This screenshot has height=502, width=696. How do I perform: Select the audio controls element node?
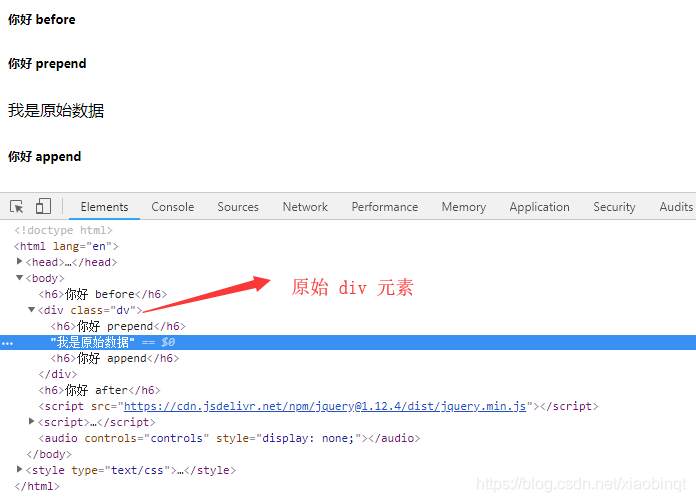pyautogui.click(x=229, y=438)
